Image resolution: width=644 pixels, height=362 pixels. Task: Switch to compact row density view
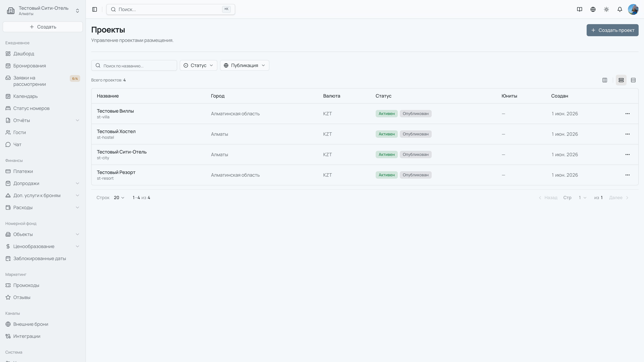coord(633,80)
